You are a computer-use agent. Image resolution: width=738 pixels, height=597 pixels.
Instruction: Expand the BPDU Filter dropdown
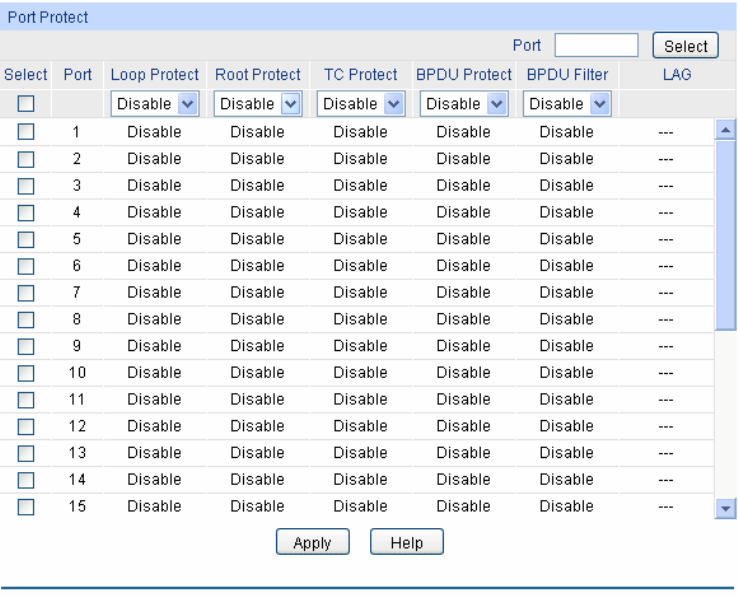pos(567,104)
